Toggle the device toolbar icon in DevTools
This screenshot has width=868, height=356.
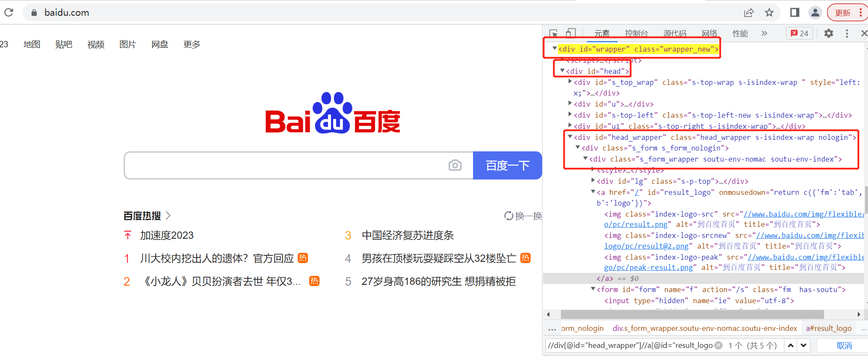pyautogui.click(x=571, y=33)
